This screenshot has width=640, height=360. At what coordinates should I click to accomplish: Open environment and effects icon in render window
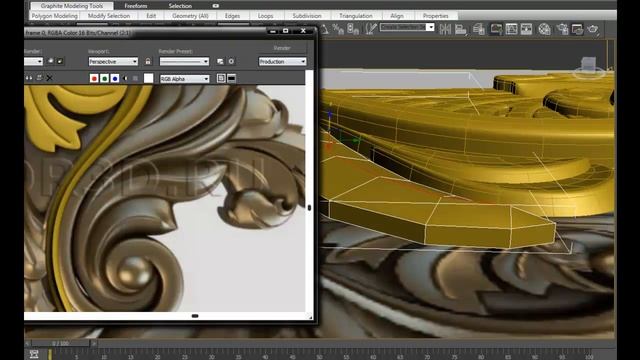tap(231, 61)
